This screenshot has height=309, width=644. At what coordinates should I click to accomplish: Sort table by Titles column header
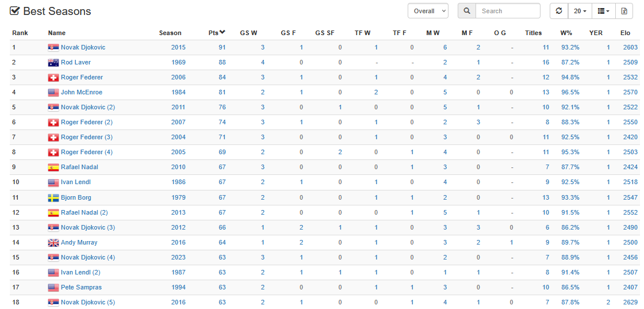tap(533, 33)
